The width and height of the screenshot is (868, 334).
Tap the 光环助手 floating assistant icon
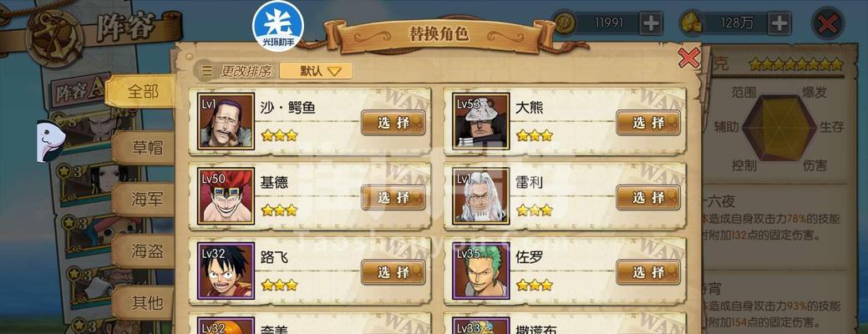coord(278,23)
